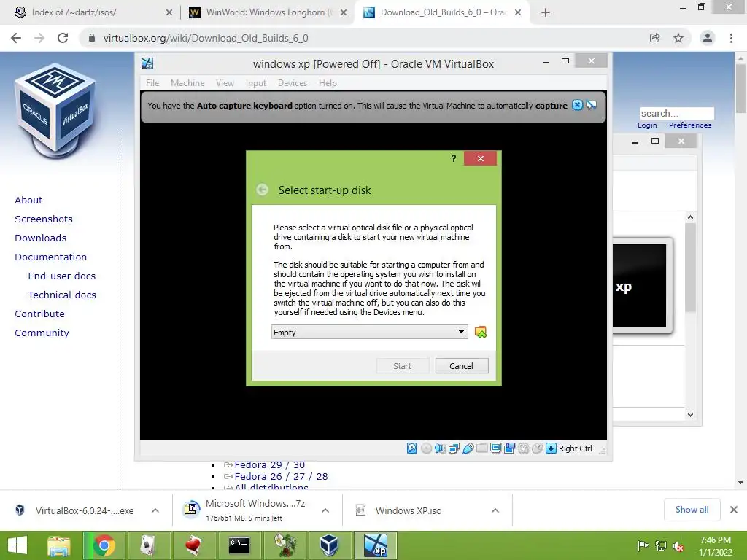Open the Technical docs link
The width and height of the screenshot is (747, 560).
[x=62, y=295]
